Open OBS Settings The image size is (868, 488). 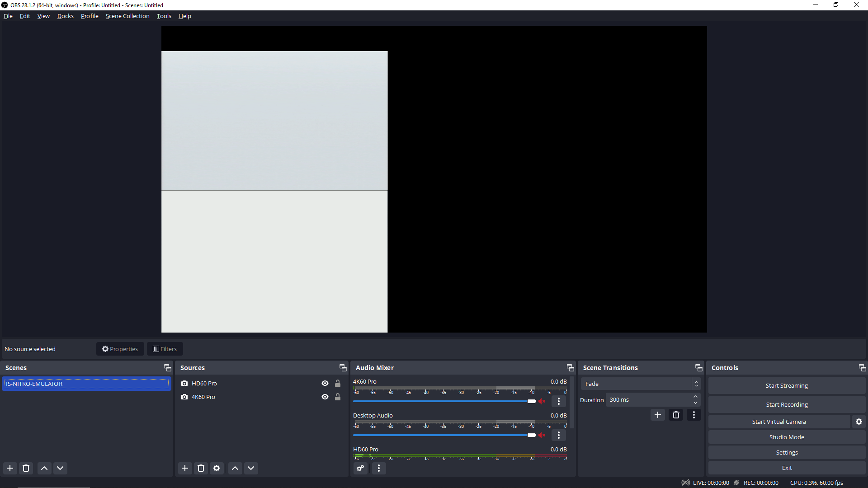pyautogui.click(x=787, y=452)
